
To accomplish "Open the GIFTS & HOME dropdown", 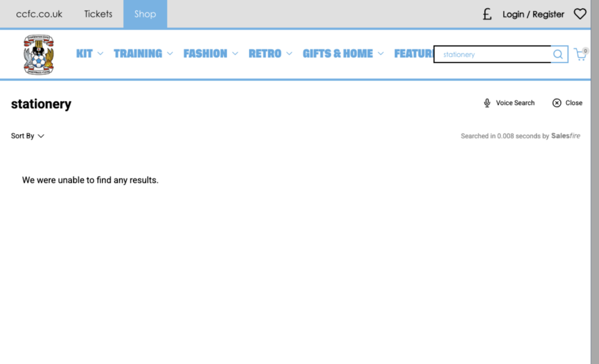I will pyautogui.click(x=343, y=54).
